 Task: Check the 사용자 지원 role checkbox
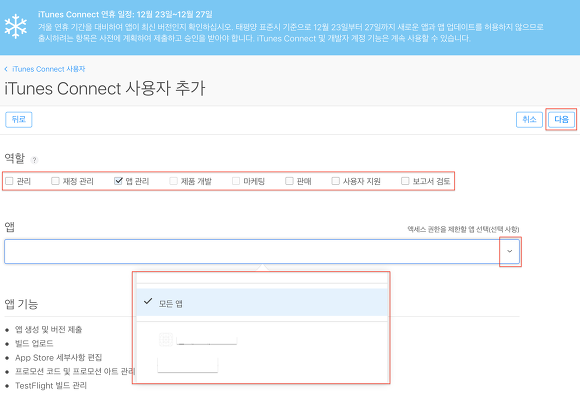pos(335,181)
